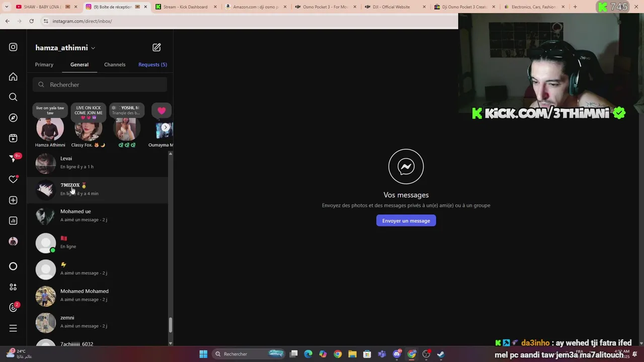This screenshot has width=644, height=362.
Task: Click the address bar URL
Action: pyautogui.click(x=82, y=21)
